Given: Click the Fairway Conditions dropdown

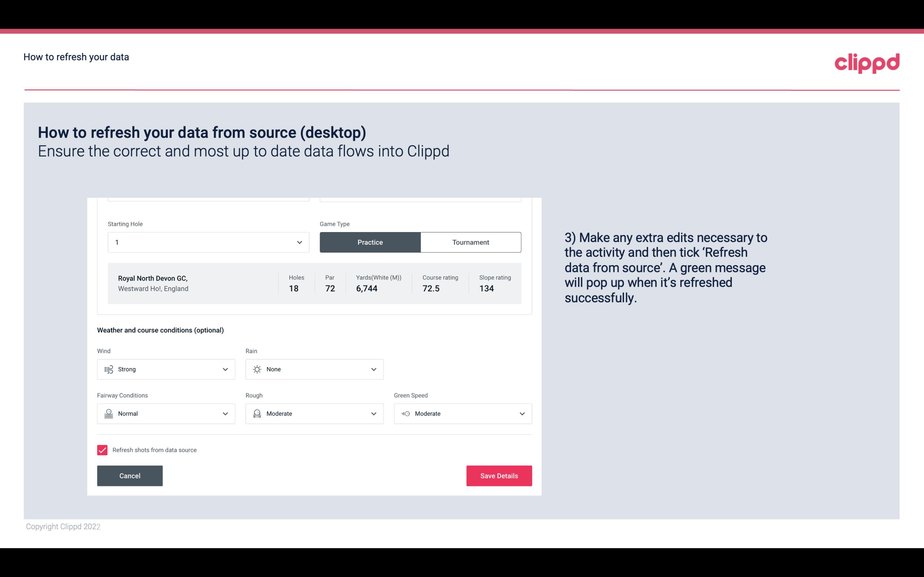Looking at the screenshot, I should (166, 414).
